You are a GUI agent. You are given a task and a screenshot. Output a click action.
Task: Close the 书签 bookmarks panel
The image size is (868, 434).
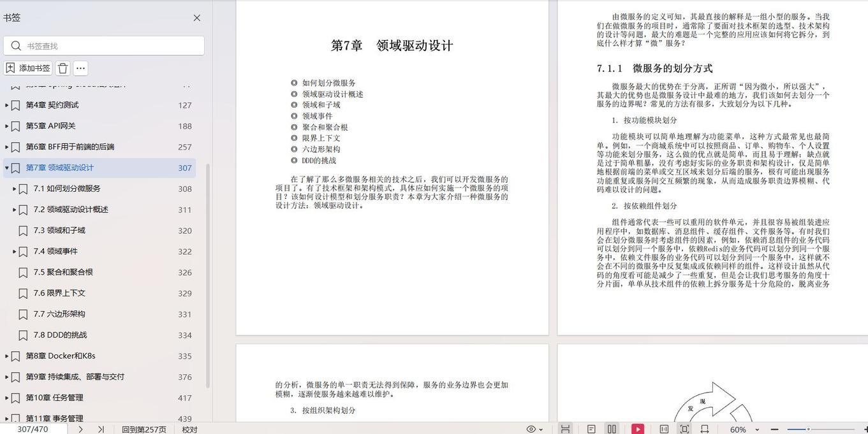197,18
